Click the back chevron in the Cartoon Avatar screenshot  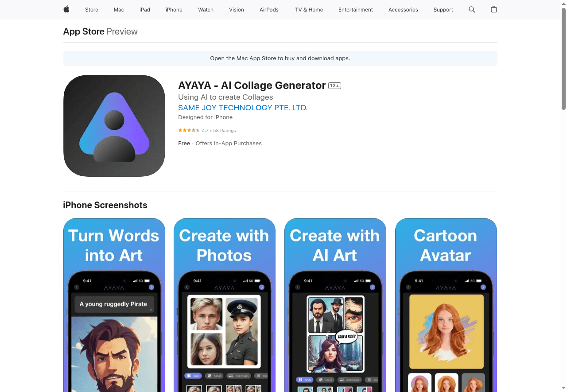(408, 287)
